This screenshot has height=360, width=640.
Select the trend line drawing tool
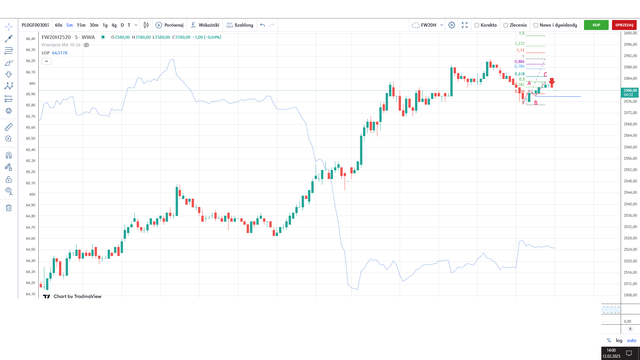click(x=9, y=39)
